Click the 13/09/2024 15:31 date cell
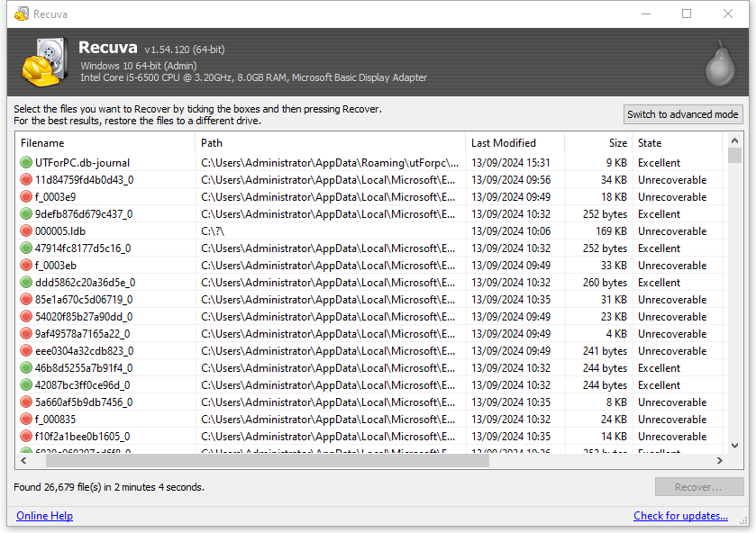 point(511,163)
